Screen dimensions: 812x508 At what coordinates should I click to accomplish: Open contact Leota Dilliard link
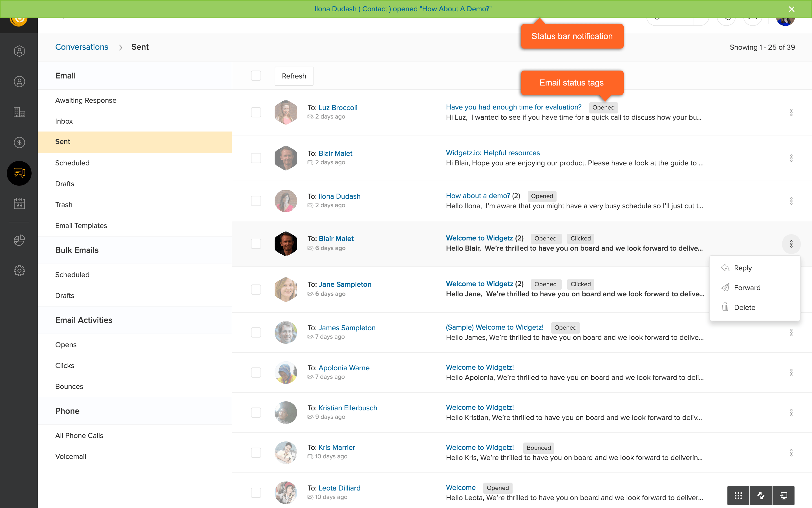click(339, 488)
